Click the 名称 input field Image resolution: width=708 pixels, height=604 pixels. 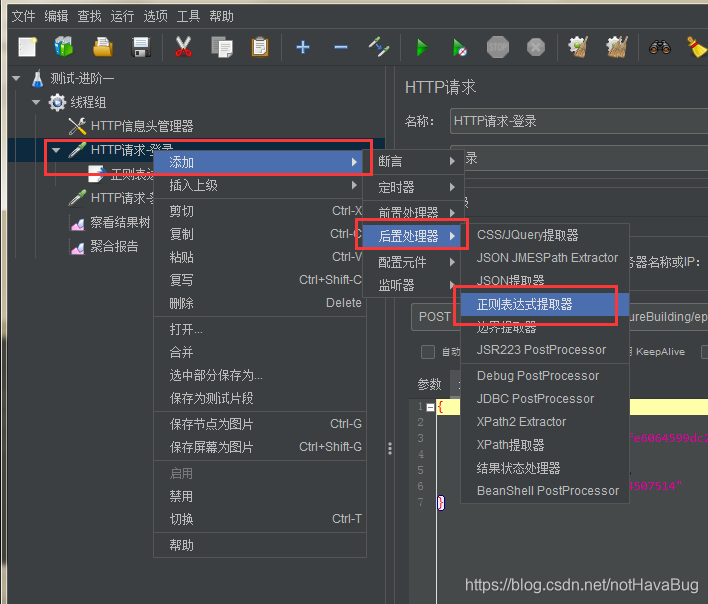[579, 121]
